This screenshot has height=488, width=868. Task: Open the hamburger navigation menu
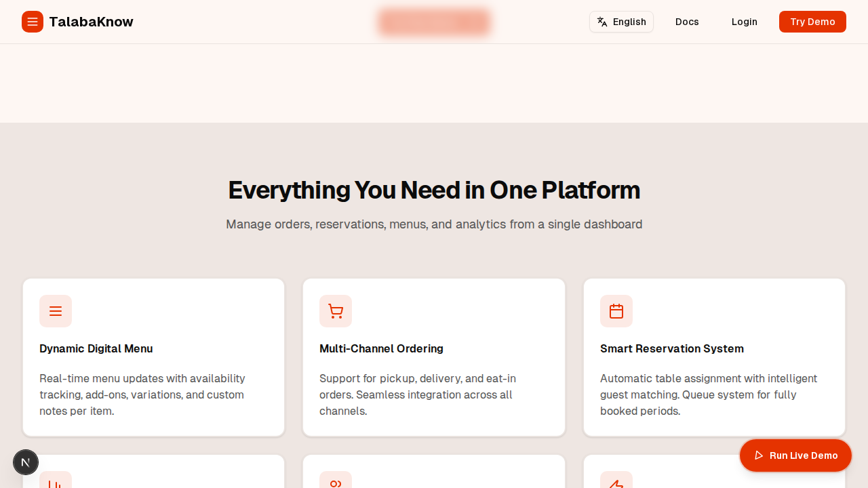[33, 22]
